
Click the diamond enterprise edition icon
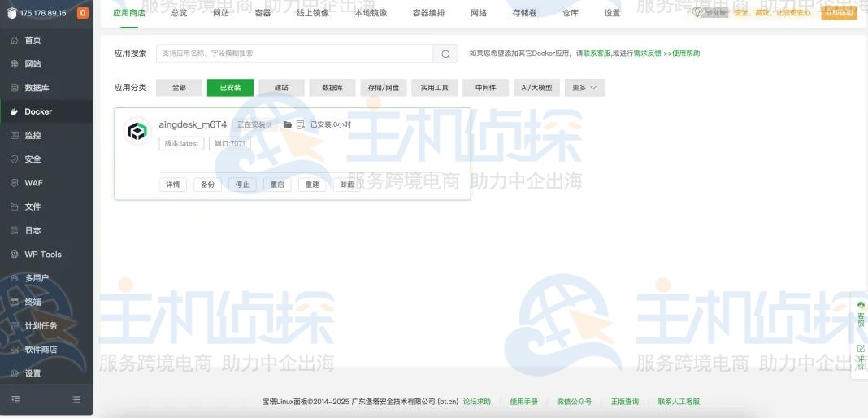pyautogui.click(x=697, y=12)
